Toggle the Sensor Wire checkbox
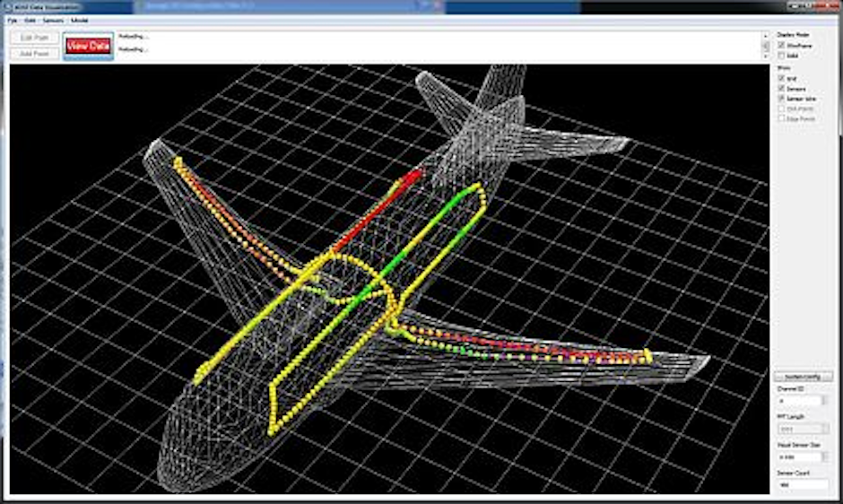This screenshot has width=843, height=504. pyautogui.click(x=781, y=99)
